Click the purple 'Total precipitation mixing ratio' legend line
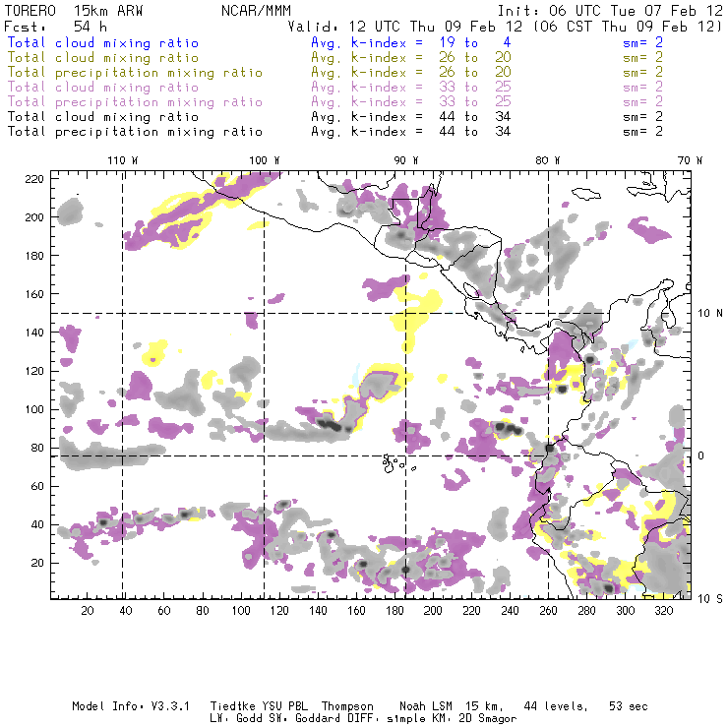The image size is (728, 728). pyautogui.click(x=135, y=102)
